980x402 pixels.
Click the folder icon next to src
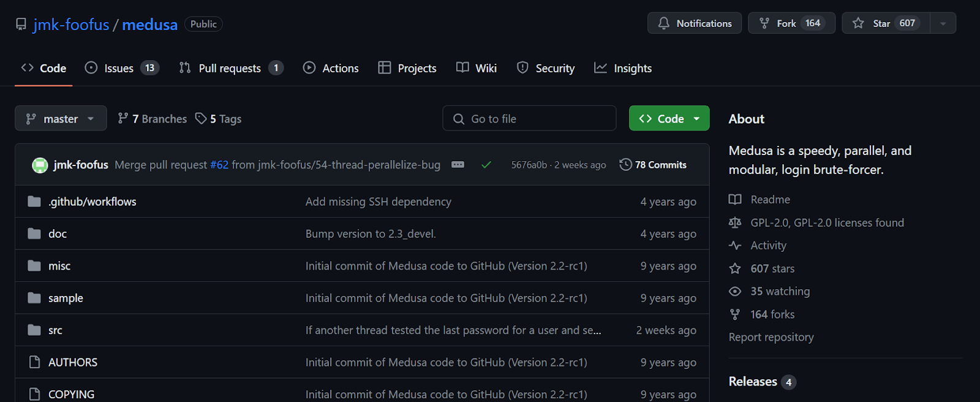pos(34,330)
